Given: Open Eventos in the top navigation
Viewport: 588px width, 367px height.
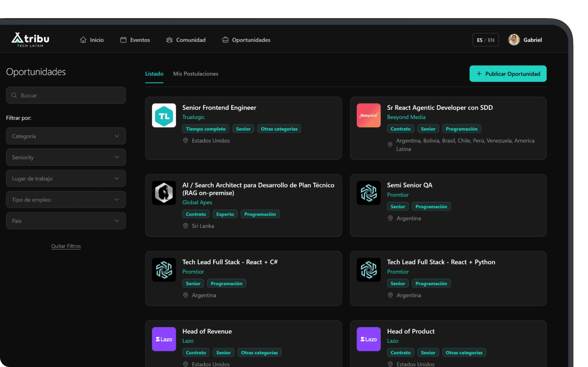Looking at the screenshot, I should coord(135,40).
